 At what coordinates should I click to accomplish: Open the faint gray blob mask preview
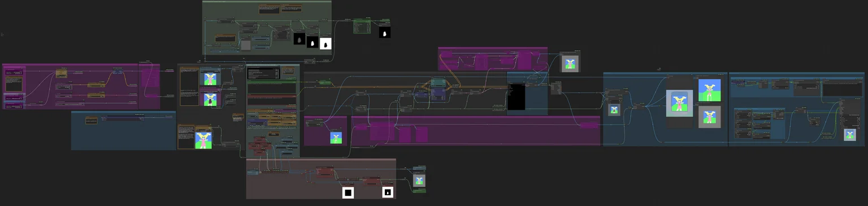[x=299, y=38]
